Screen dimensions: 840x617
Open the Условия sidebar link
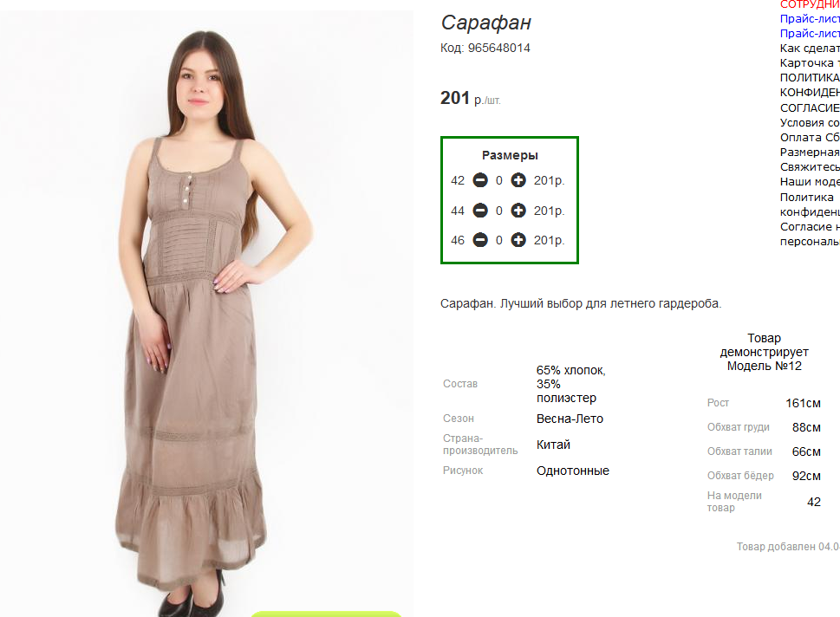click(x=810, y=123)
